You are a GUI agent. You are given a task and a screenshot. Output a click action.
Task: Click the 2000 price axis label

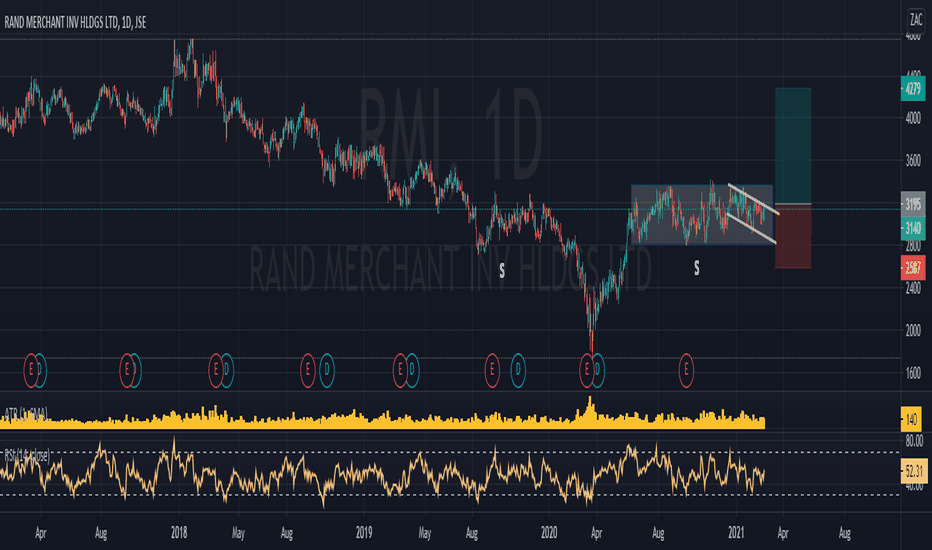[913, 331]
